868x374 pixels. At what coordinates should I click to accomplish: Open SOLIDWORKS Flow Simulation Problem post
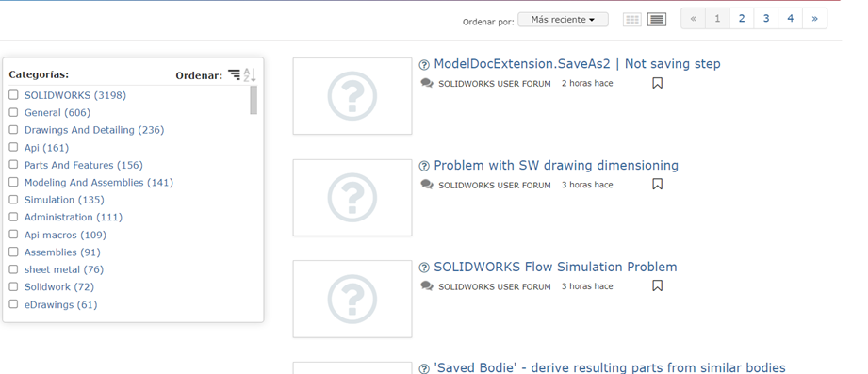[555, 268]
